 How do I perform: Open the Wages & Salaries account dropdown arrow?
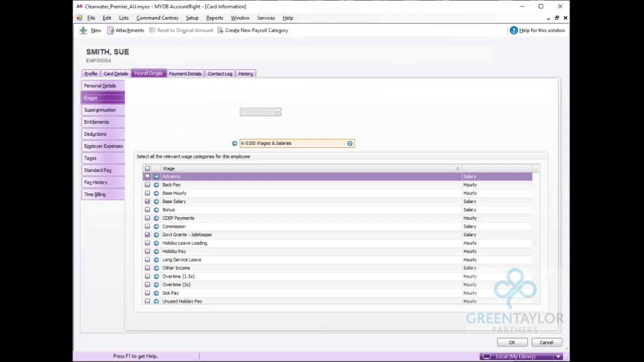(x=350, y=143)
